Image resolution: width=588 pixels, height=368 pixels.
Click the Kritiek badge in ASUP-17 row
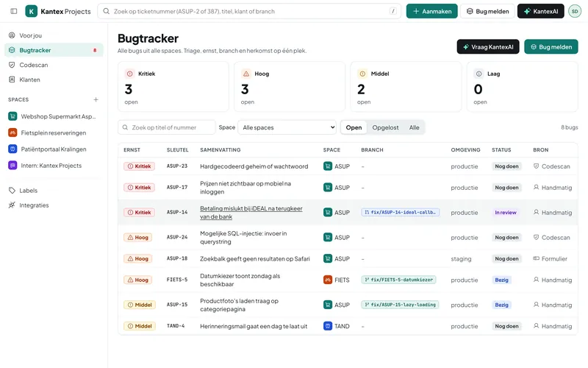139,188
